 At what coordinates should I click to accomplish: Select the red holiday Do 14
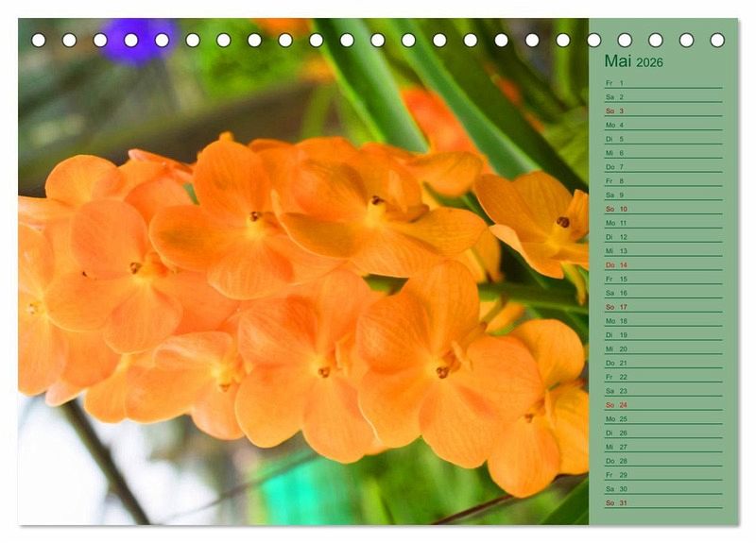tap(661, 265)
